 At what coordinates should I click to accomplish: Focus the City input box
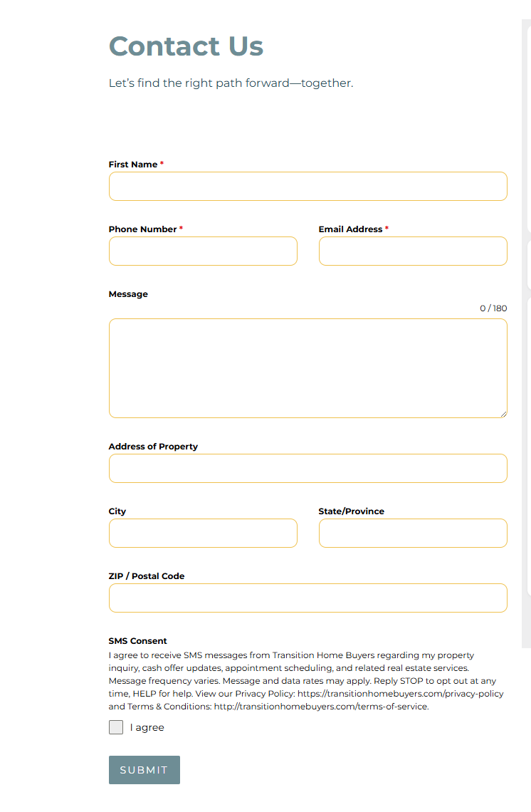pyautogui.click(x=203, y=533)
